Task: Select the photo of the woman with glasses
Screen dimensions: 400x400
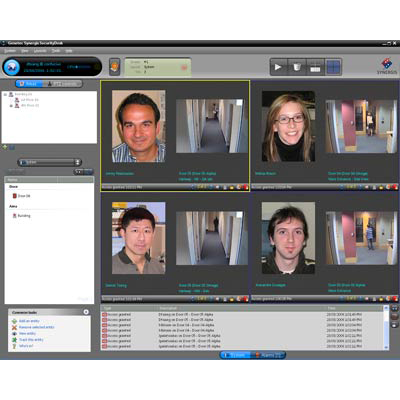Action: tap(288, 126)
